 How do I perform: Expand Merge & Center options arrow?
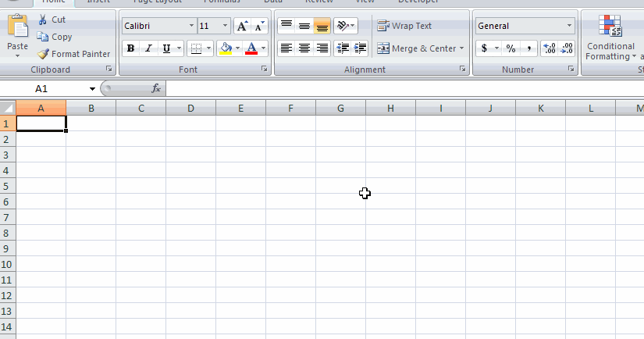click(x=461, y=48)
